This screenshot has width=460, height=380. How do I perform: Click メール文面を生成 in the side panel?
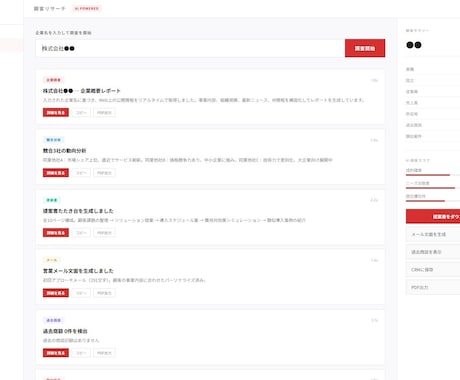[433, 234]
